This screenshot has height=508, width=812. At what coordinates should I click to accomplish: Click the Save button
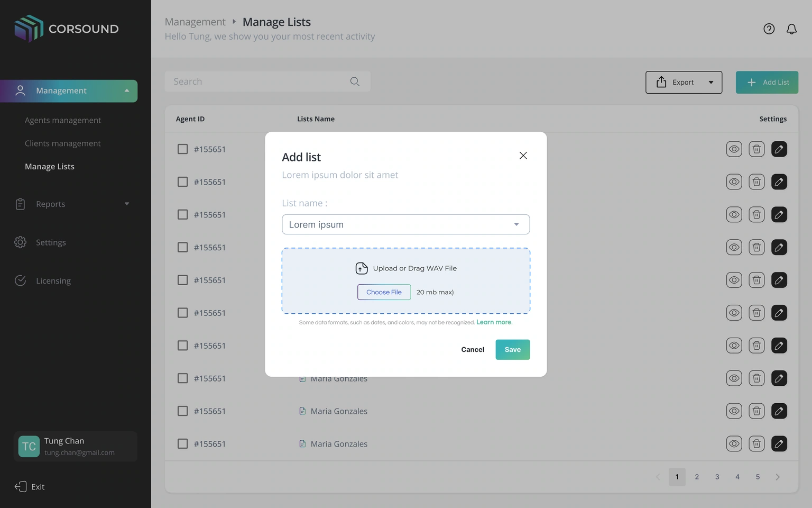[x=513, y=350]
